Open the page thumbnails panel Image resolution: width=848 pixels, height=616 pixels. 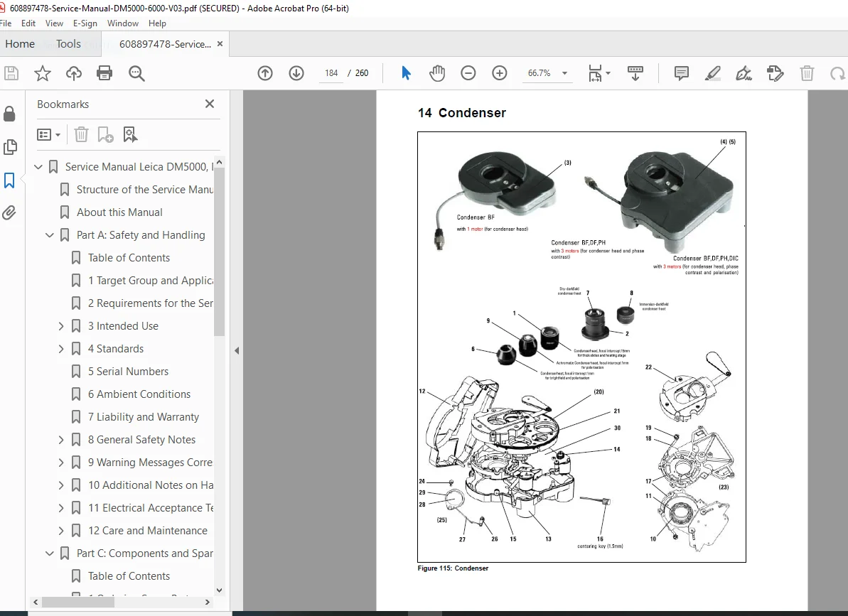(10, 147)
